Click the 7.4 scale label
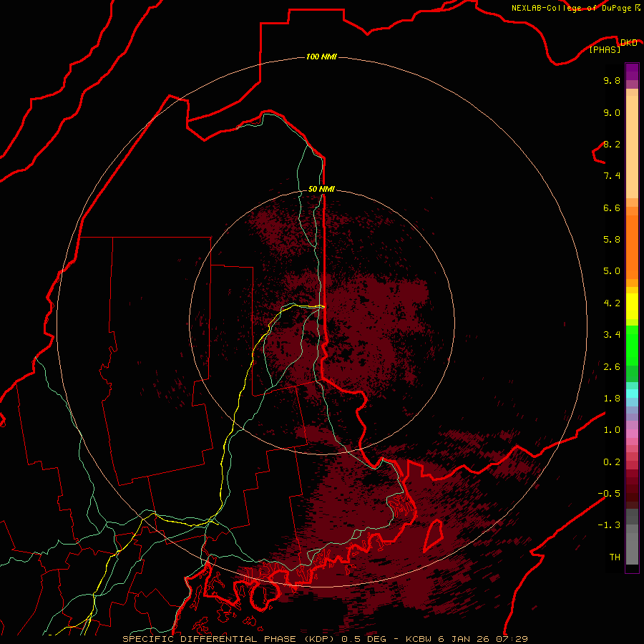This screenshot has width=644, height=644. coord(612,176)
